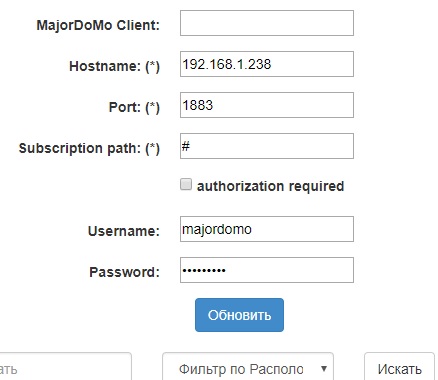438x380 pixels.
Task: Click the 'Username:' label
Action: click(x=124, y=231)
